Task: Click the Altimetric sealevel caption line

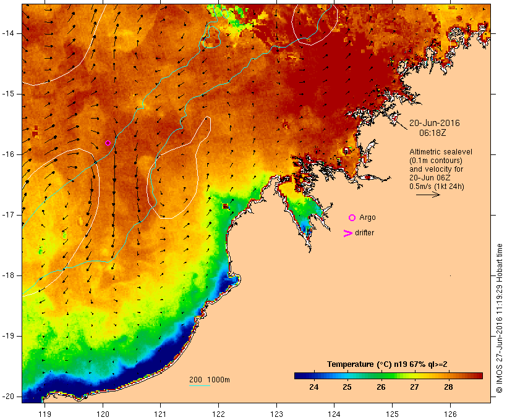Action: click(x=441, y=152)
